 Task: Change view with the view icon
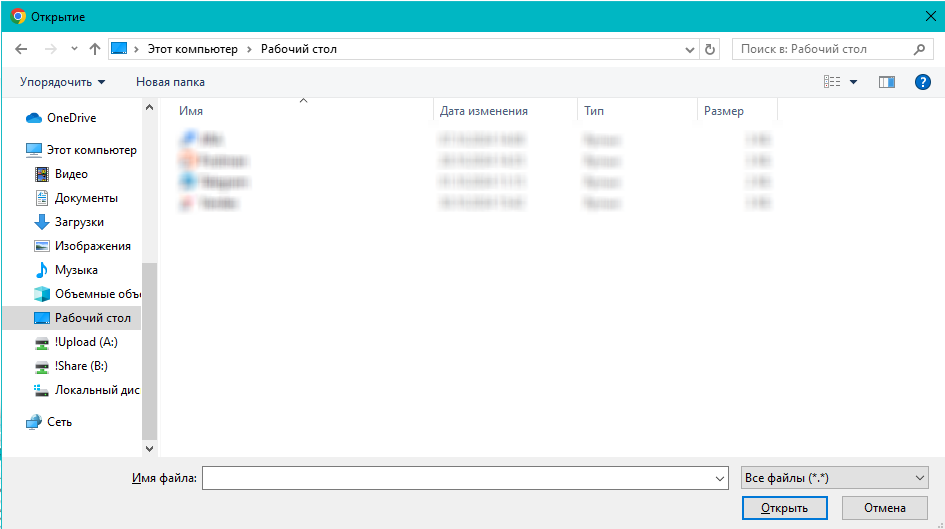[832, 82]
